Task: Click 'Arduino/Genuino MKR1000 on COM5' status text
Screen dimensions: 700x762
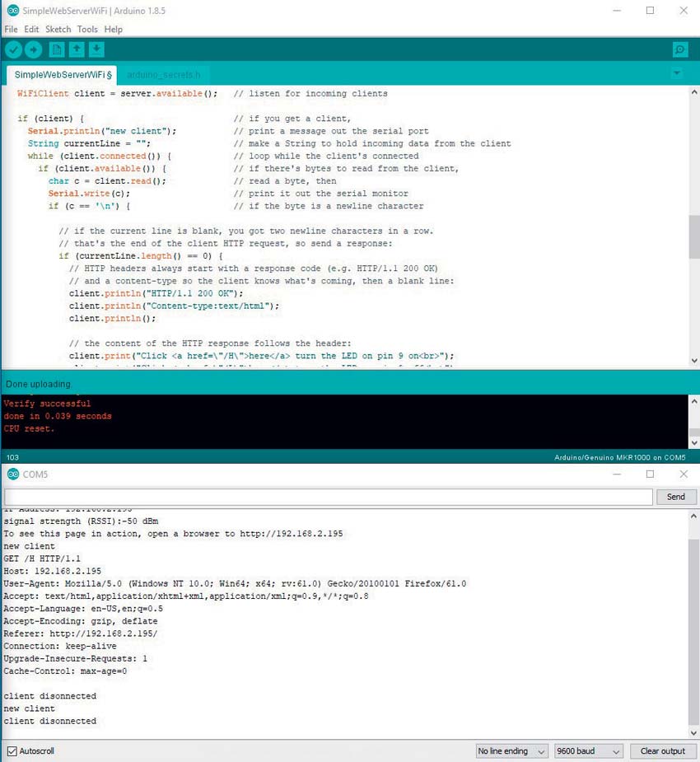Action: pos(620,457)
